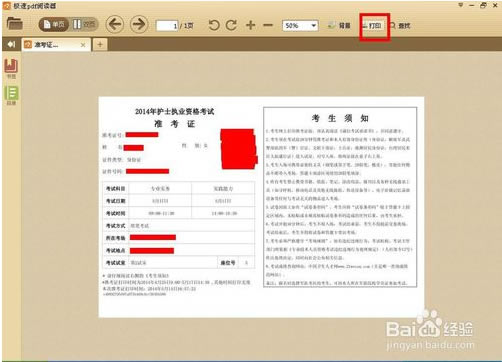
Task: Close the 准考证 document tab
Action: (83, 45)
